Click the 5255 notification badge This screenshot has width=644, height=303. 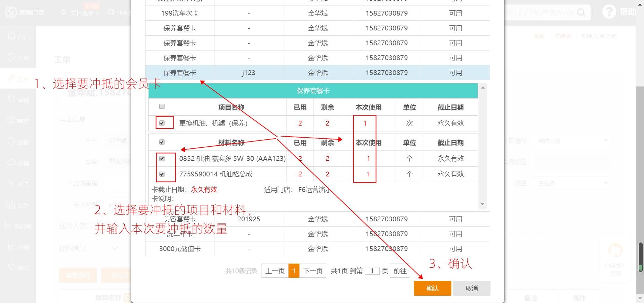point(91,6)
